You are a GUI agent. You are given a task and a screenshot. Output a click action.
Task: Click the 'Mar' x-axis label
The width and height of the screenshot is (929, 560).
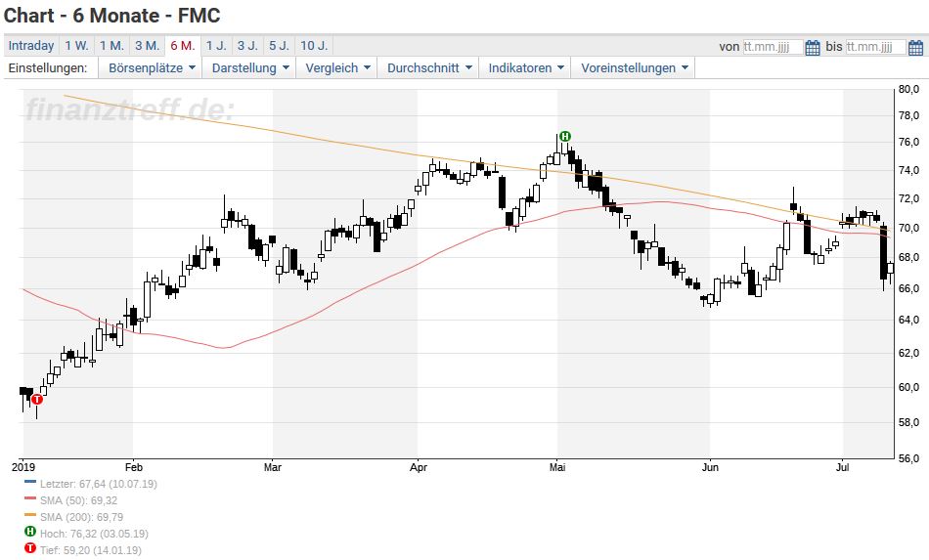[x=273, y=467]
